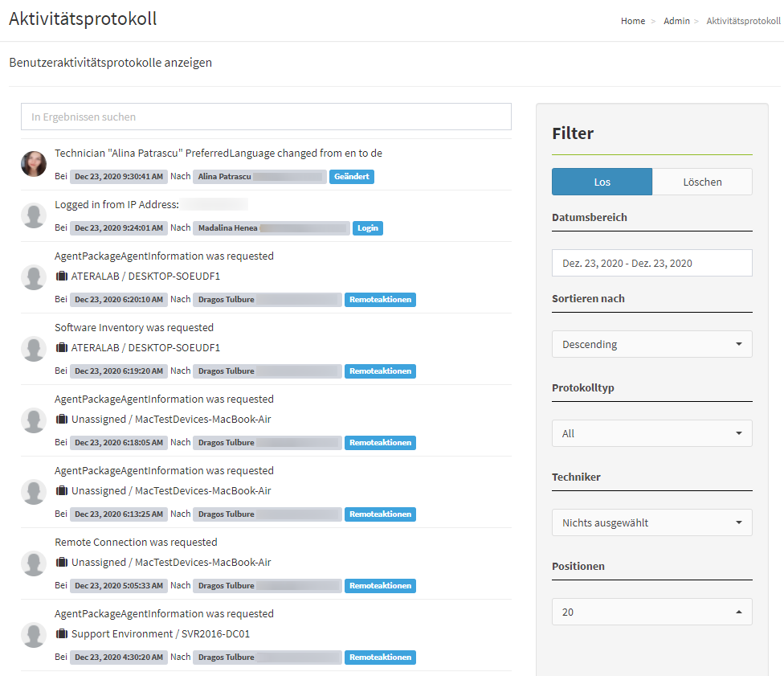The image size is (784, 676).
Task: Click Remoteaktionen tag of 6:18:05 AM entry
Action: [380, 443]
